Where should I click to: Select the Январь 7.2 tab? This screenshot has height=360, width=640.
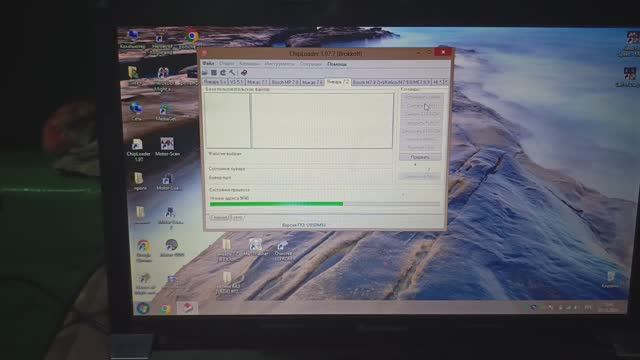tap(338, 82)
